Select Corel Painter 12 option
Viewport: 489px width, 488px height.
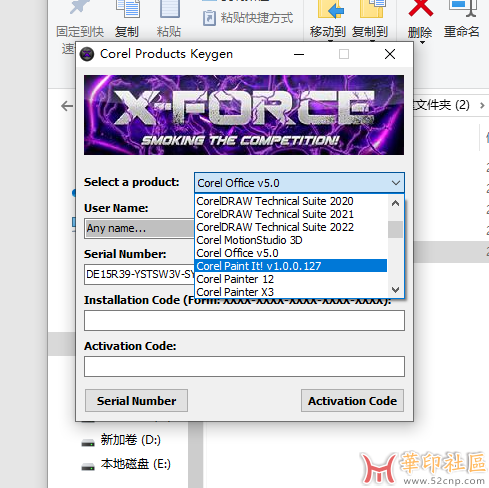point(291,279)
